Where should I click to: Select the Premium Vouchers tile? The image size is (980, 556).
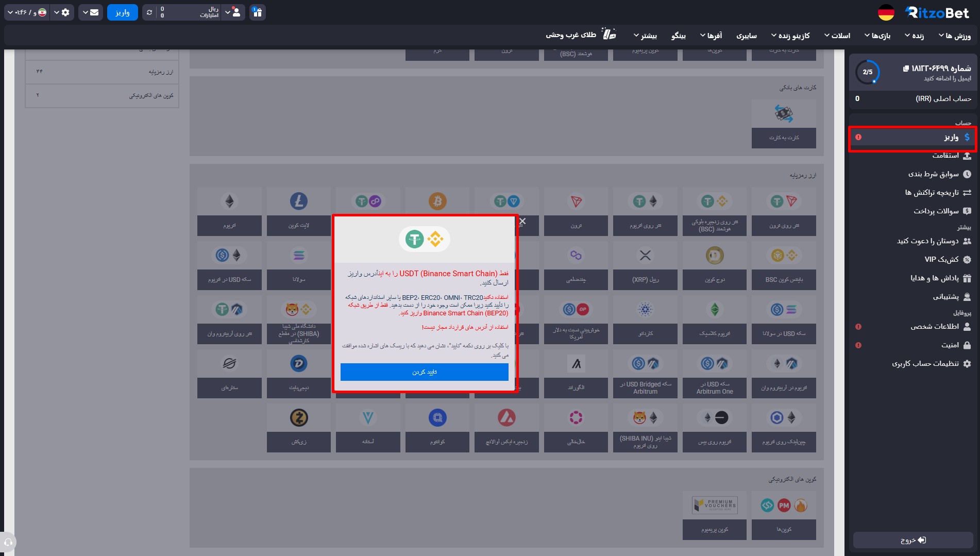click(x=715, y=515)
